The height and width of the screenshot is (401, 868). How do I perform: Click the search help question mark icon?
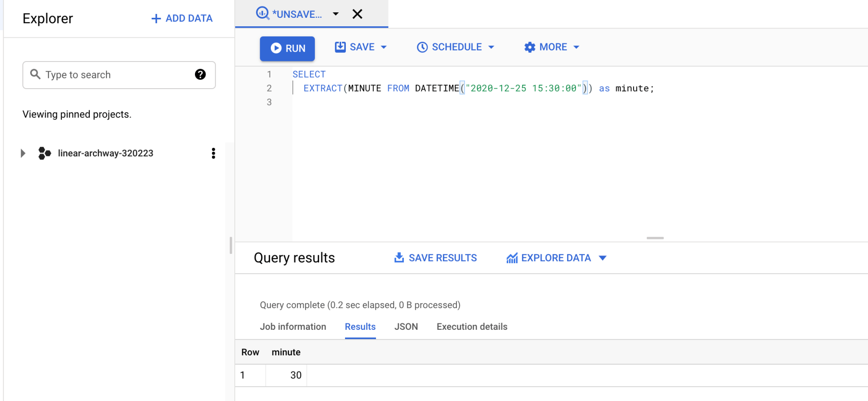[x=199, y=75]
